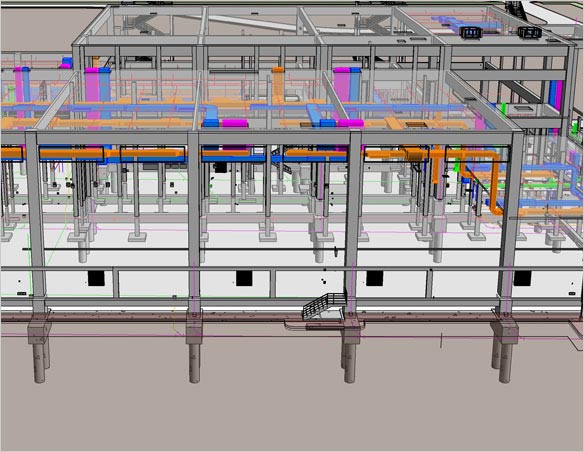The width and height of the screenshot is (584, 452).
Task: Select the blue duct box beside central magenta box
Action: coord(212,123)
